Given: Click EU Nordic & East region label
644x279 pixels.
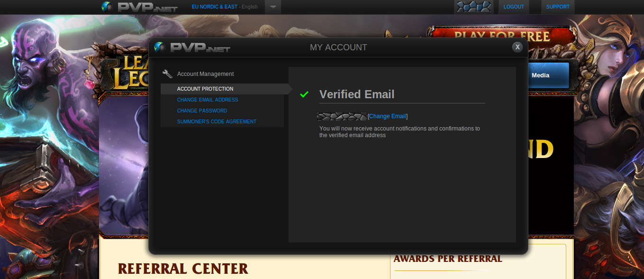Looking at the screenshot, I should click(215, 7).
